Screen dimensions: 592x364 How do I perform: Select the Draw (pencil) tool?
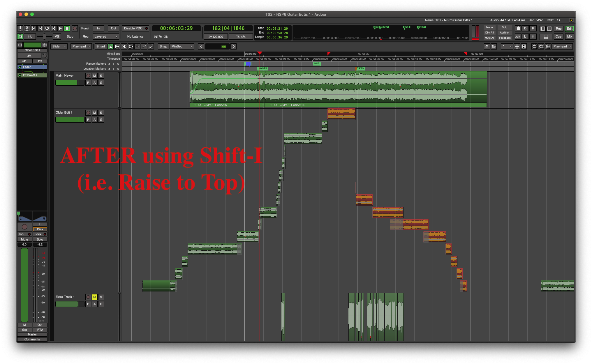click(144, 47)
